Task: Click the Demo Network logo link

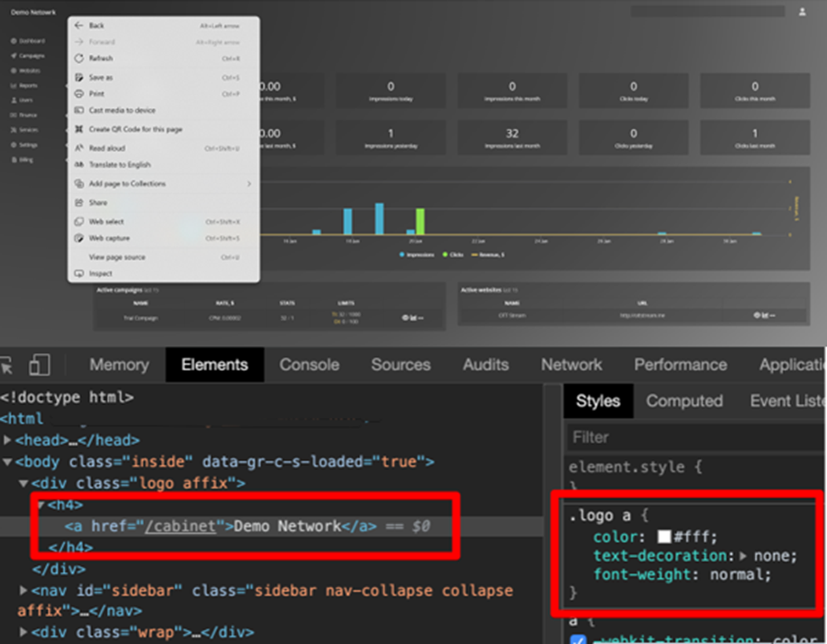Action: tap(33, 12)
